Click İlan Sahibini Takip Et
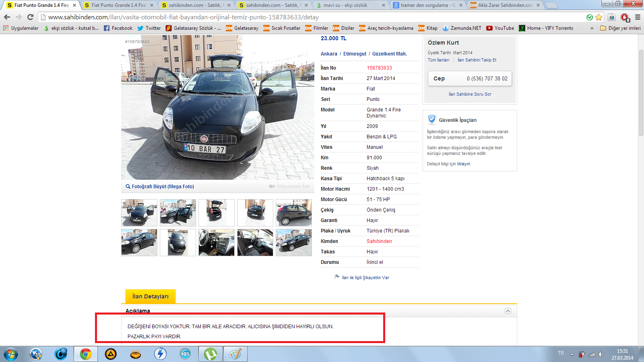The width and height of the screenshot is (644, 362). 477,60
